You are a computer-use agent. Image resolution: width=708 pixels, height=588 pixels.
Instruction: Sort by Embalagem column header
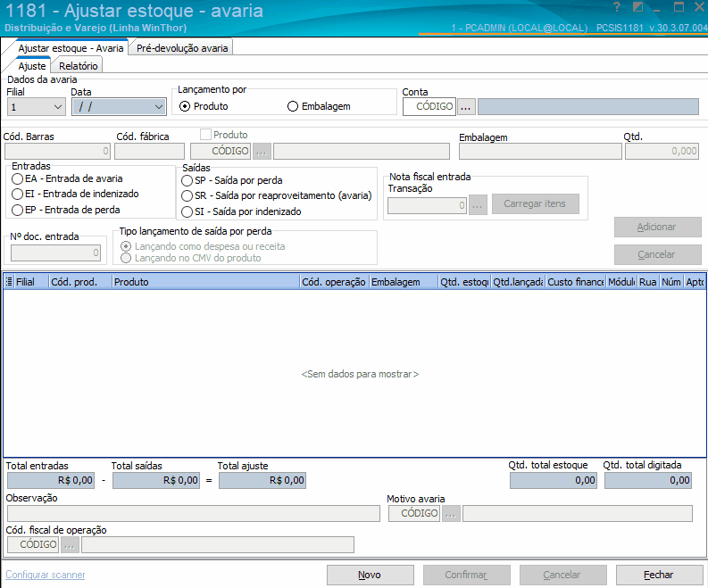(404, 282)
